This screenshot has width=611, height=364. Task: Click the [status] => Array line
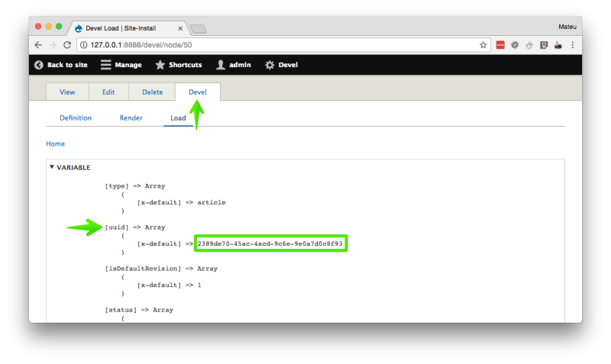pos(139,310)
